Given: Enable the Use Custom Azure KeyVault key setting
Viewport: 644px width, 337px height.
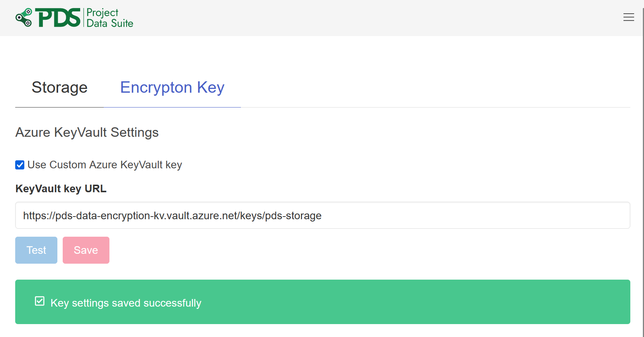Looking at the screenshot, I should tap(19, 165).
